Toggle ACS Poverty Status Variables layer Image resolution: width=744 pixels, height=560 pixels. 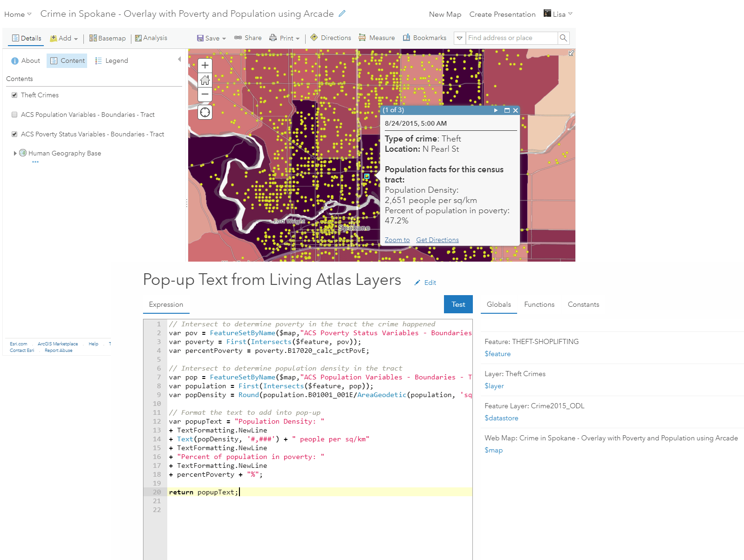pos(14,134)
